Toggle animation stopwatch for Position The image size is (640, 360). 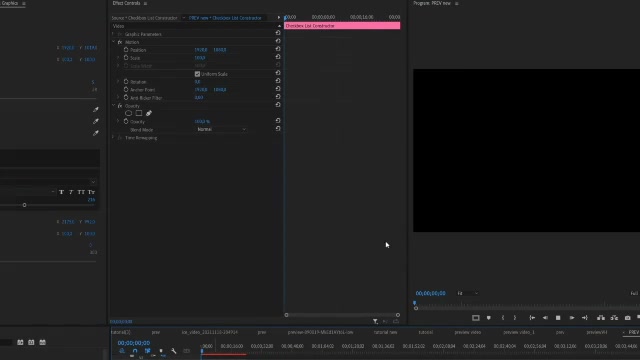pos(126,50)
